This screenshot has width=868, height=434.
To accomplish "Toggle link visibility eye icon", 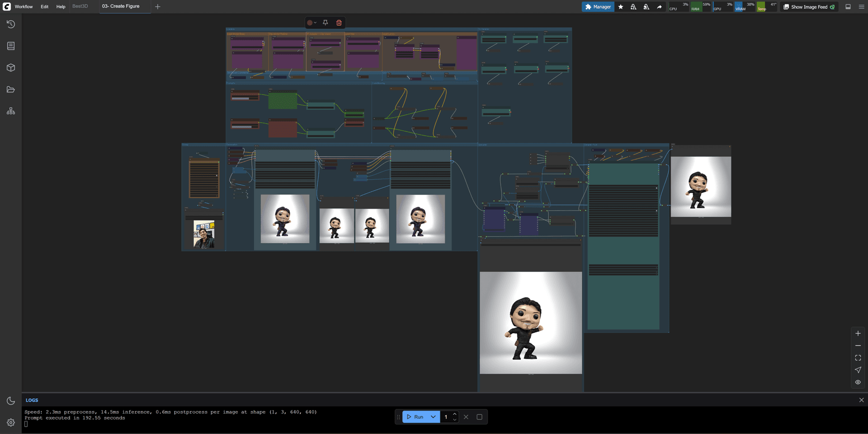I will click(858, 382).
